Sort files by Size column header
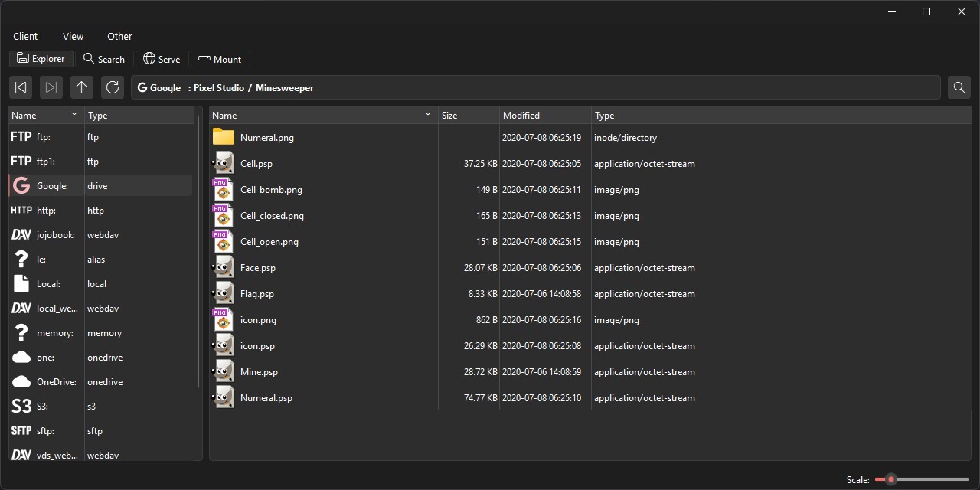Screen dimensions: 980x490 469,115
